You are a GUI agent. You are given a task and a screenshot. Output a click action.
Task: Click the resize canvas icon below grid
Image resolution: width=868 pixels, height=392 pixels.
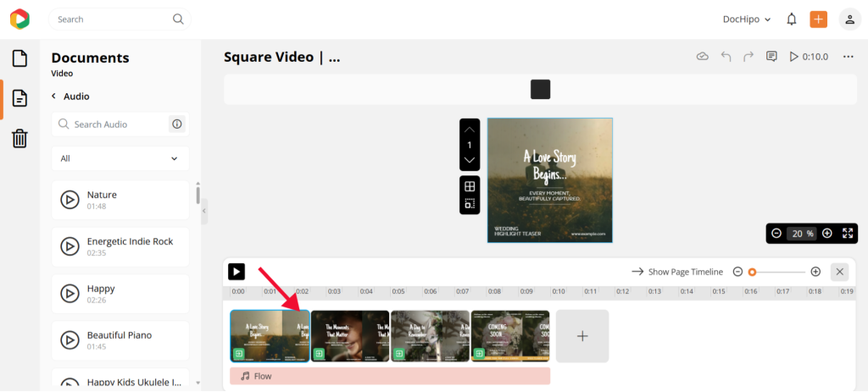(x=470, y=203)
